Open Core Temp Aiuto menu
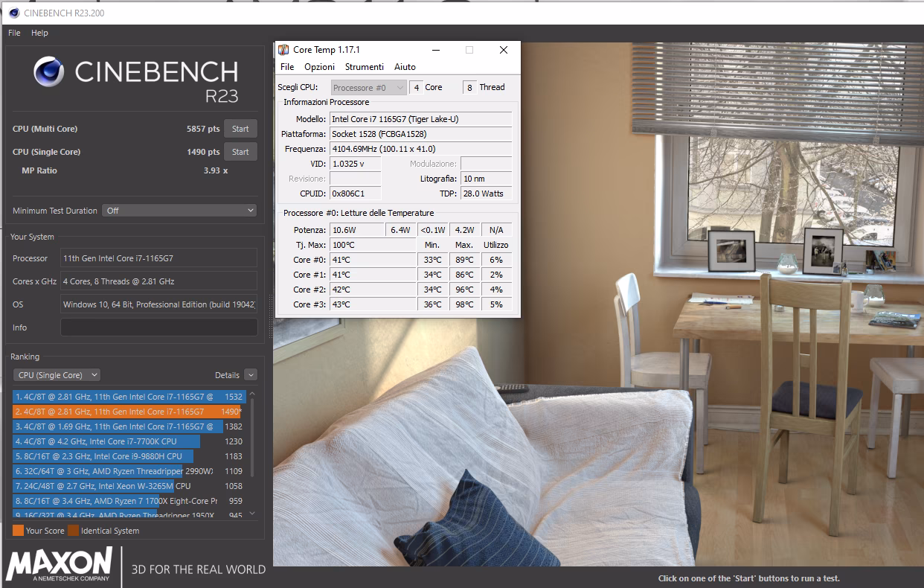Image resolution: width=924 pixels, height=588 pixels. [405, 67]
